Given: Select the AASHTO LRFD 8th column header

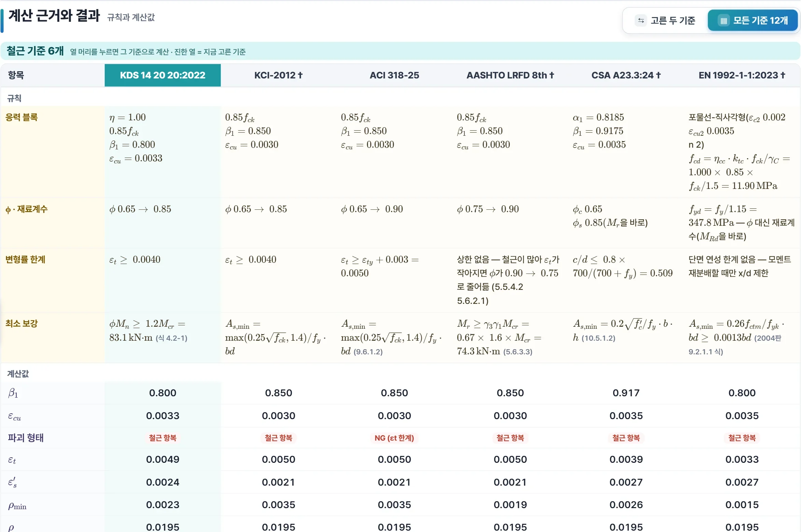Looking at the screenshot, I should (x=510, y=75).
